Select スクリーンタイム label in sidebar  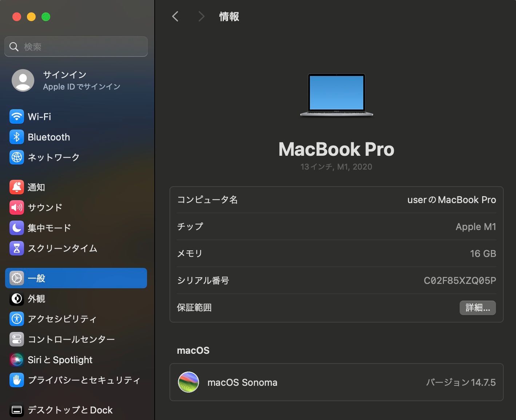point(63,248)
